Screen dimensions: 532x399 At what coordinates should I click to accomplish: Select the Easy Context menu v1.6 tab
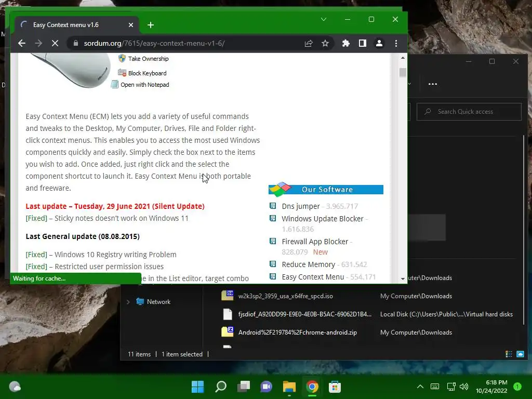pyautogui.click(x=76, y=25)
